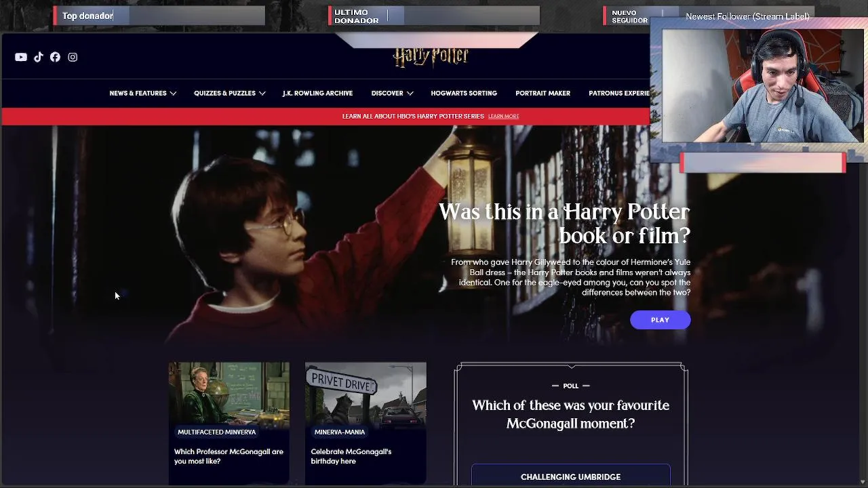Click the HBO Harry Potter series banner text

[x=413, y=117]
